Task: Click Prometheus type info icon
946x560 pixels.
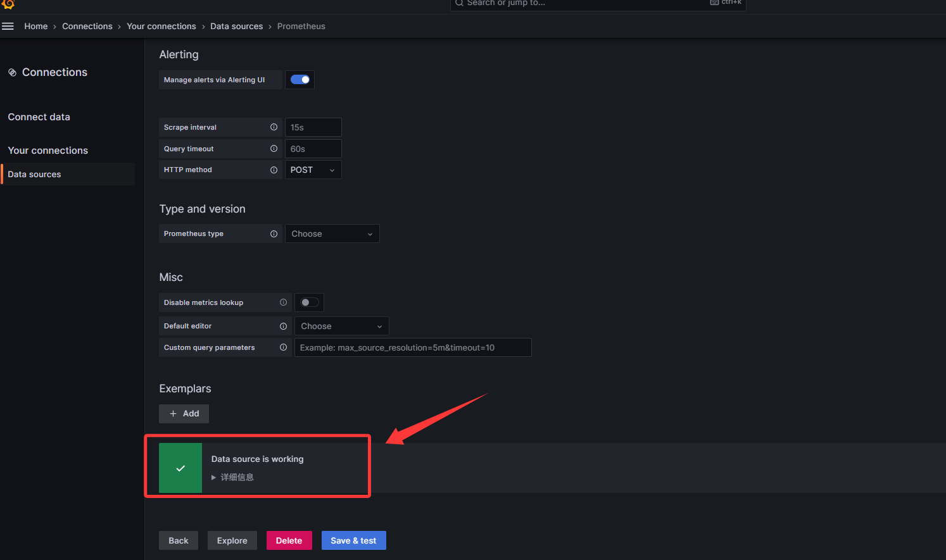Action: coord(274,233)
